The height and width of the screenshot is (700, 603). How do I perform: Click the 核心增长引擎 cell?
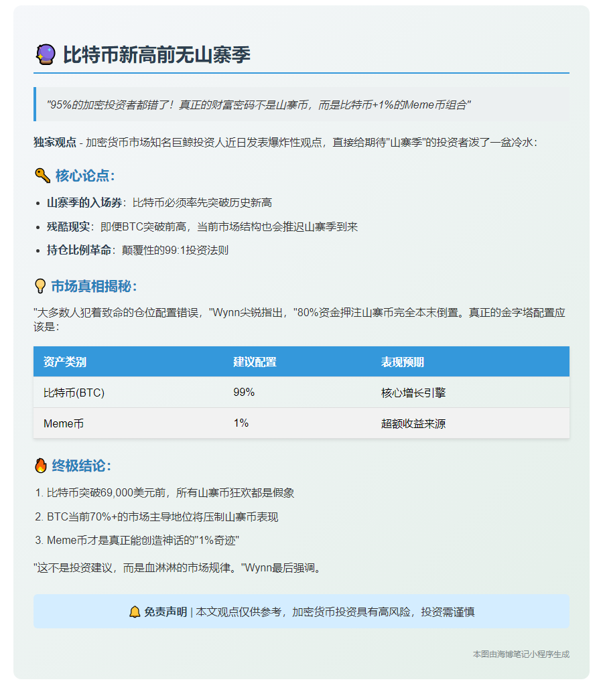(413, 393)
